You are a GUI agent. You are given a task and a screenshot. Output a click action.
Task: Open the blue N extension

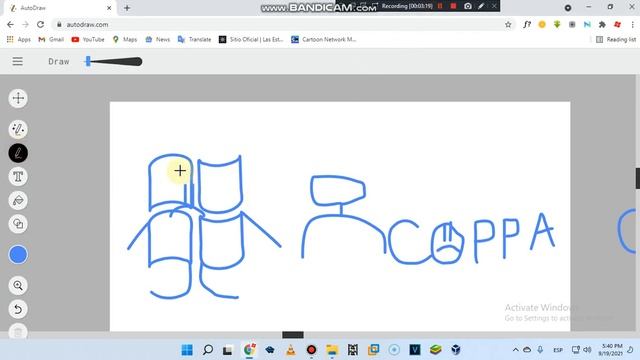[x=587, y=24]
